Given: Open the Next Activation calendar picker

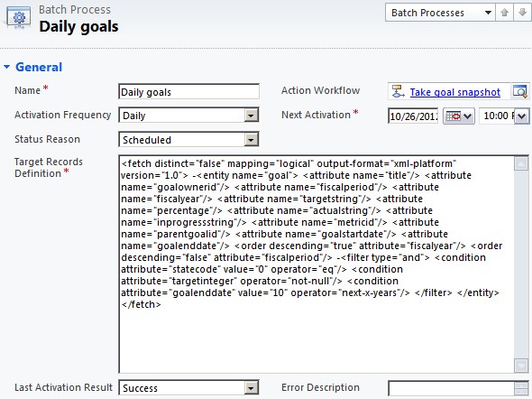Looking at the screenshot, I should coord(459,116).
